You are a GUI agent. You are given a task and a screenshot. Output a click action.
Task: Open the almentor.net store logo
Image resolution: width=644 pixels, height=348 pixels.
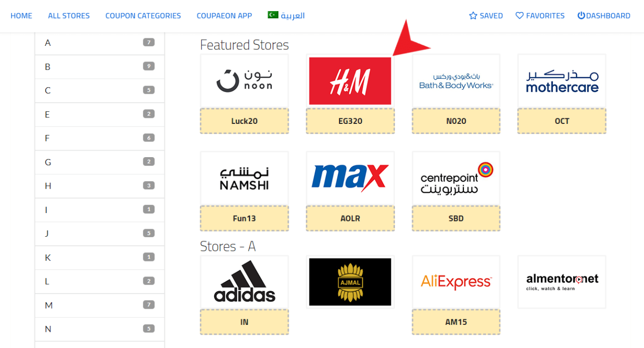point(562,282)
